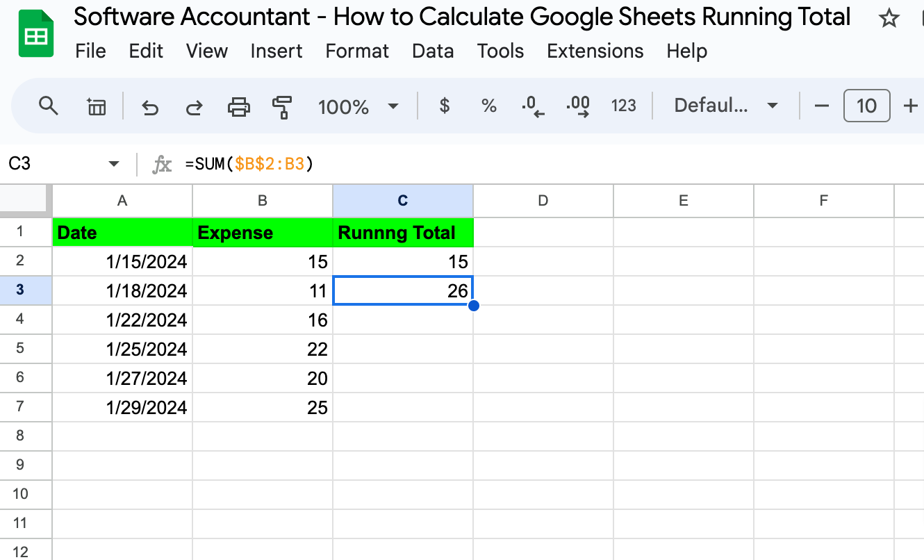
Task: Select cell with date 1/15/2024
Action: pos(122,261)
